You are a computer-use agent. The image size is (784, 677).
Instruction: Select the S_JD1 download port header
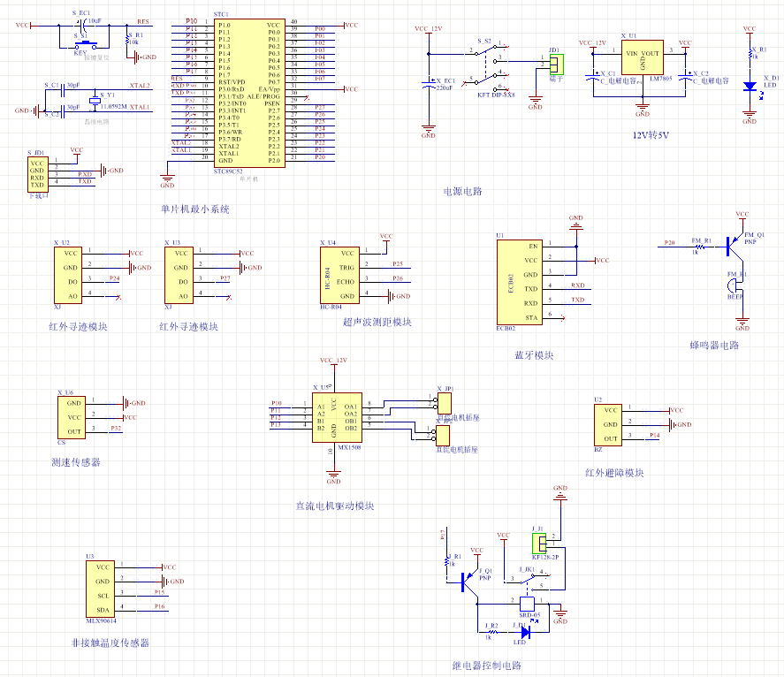[x=38, y=174]
